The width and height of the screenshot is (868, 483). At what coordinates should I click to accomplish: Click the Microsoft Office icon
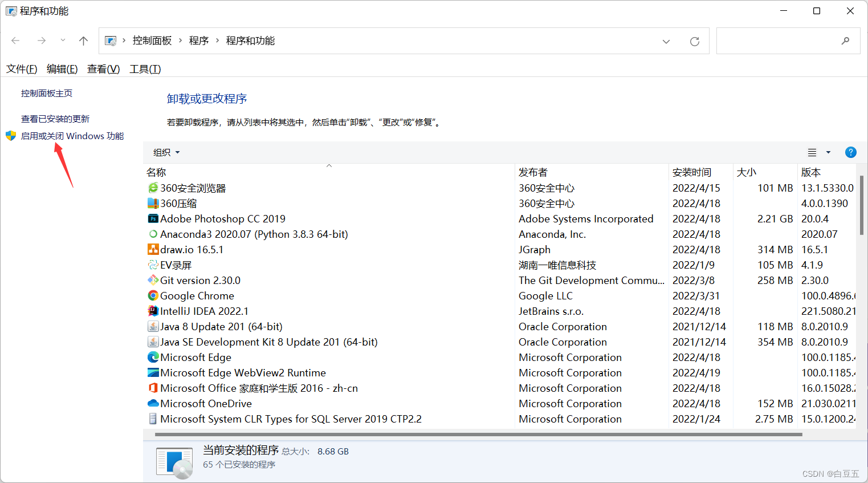(x=153, y=388)
